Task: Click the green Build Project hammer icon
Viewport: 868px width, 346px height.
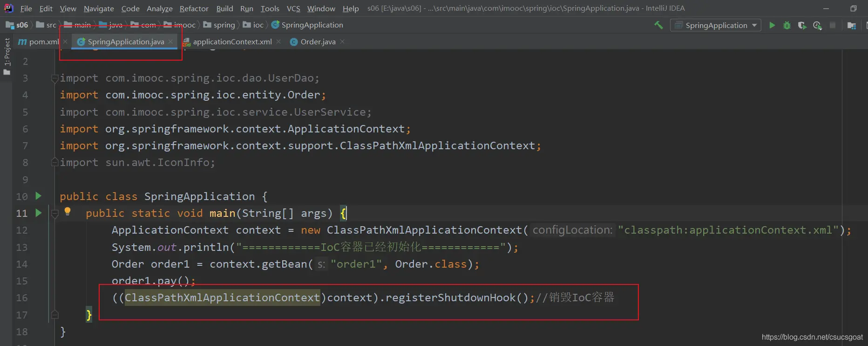Action: click(658, 25)
